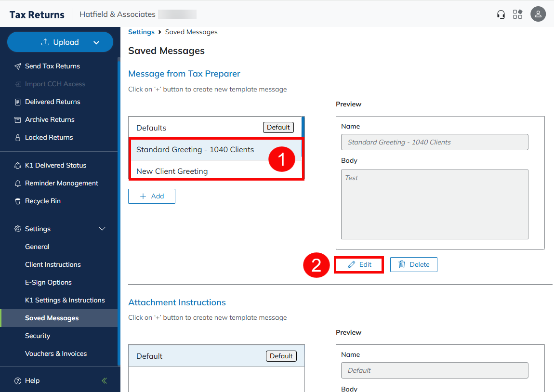Expand the Upload dropdown arrow

(96, 42)
